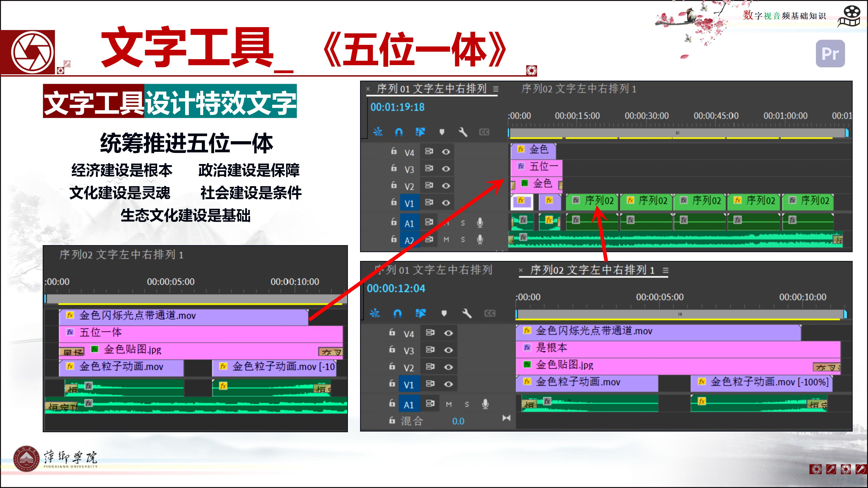
Task: Toggle the V2 eye visibility in the lower timeline
Action: pyautogui.click(x=448, y=367)
